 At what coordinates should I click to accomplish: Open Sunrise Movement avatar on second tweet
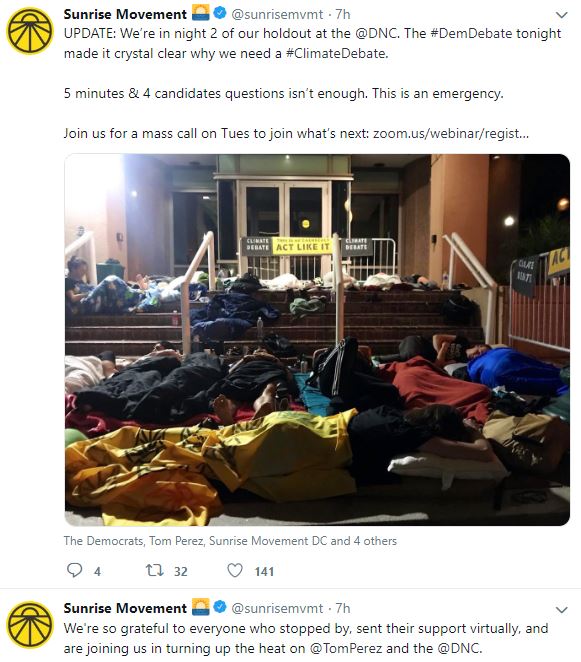pyautogui.click(x=30, y=625)
